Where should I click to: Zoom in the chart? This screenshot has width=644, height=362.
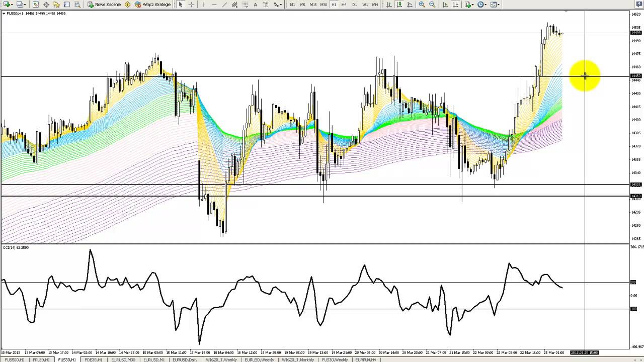422,5
